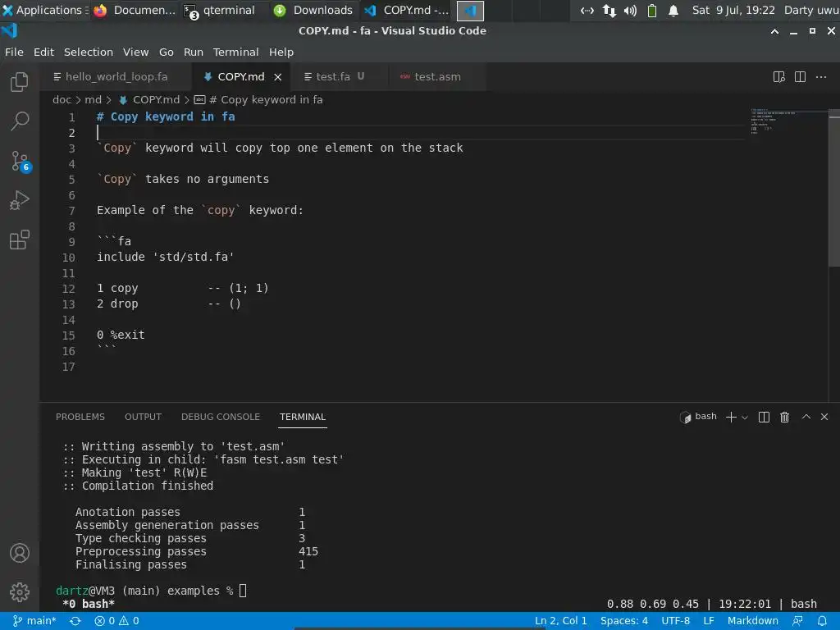Change end of line sequence LF
The height and width of the screenshot is (630, 840).
(x=709, y=621)
